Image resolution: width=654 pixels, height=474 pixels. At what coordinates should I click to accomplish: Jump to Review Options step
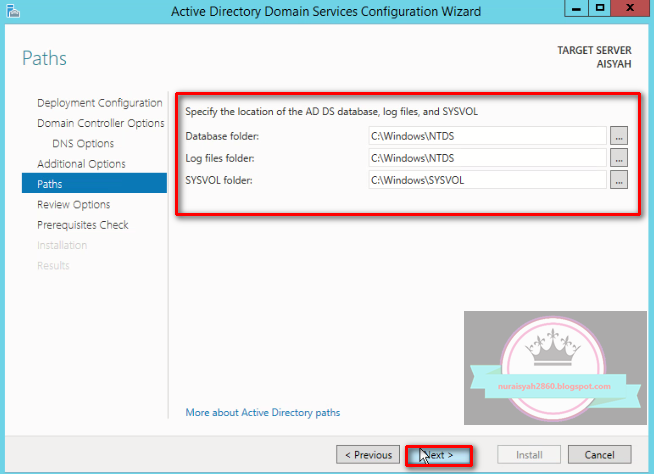point(74,204)
